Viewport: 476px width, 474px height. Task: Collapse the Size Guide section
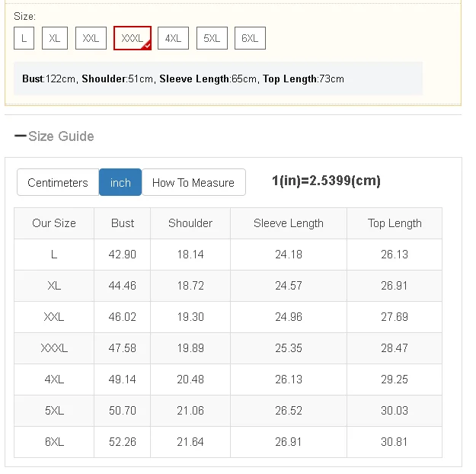61,136
